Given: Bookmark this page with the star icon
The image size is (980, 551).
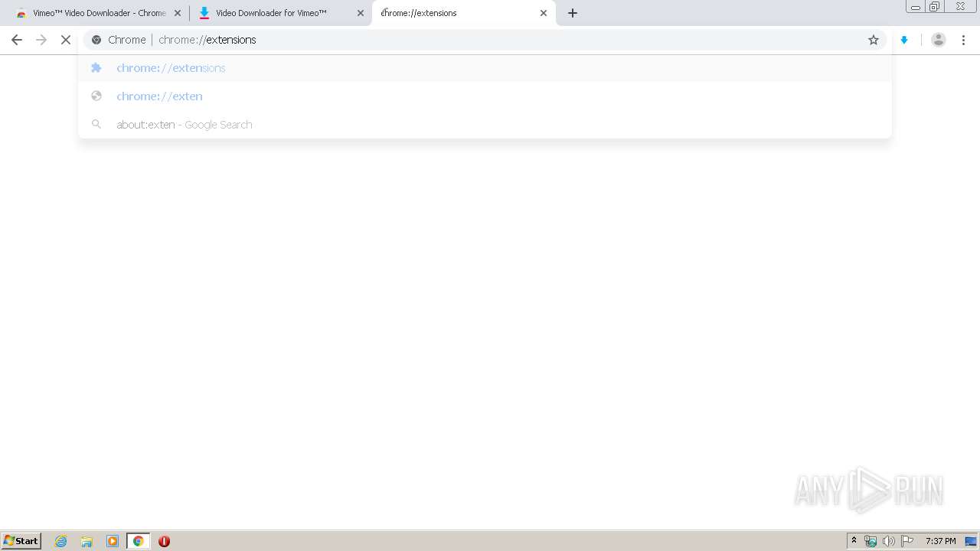Looking at the screenshot, I should (874, 40).
